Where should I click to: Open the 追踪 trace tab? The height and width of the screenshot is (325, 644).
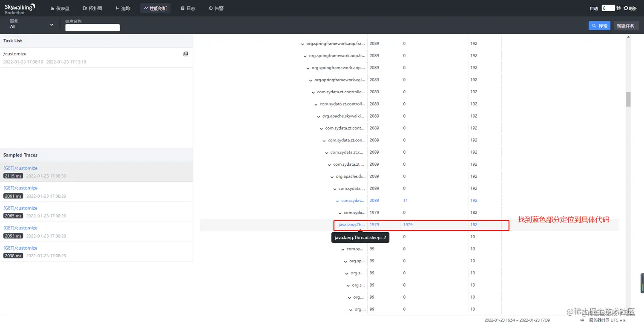[x=123, y=8]
